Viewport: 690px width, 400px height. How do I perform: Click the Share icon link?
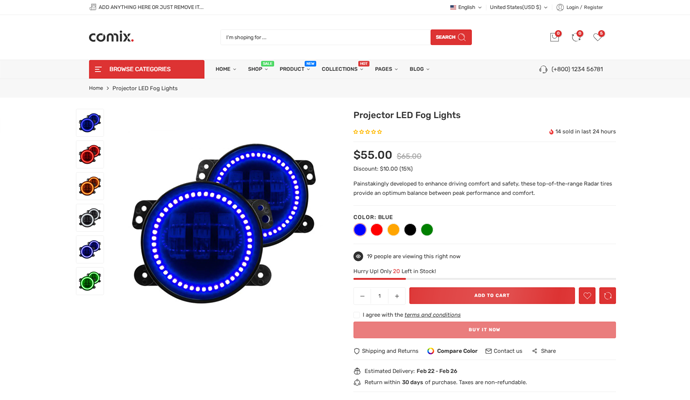tap(544, 351)
